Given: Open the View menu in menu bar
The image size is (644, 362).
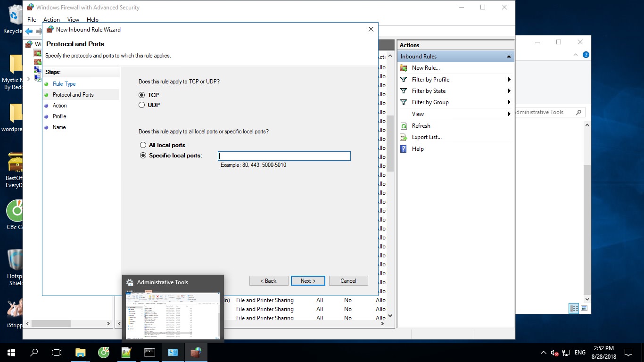Looking at the screenshot, I should point(73,20).
